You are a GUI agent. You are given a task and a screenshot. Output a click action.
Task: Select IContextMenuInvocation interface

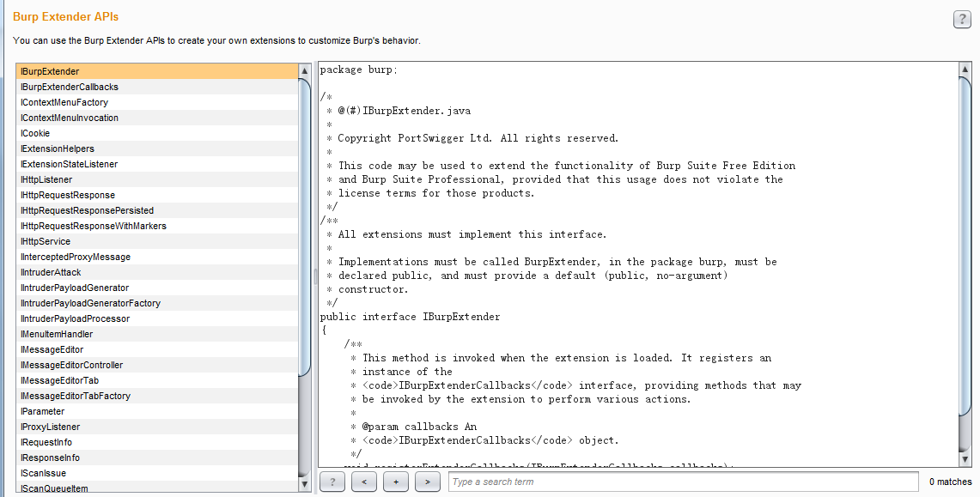click(157, 118)
